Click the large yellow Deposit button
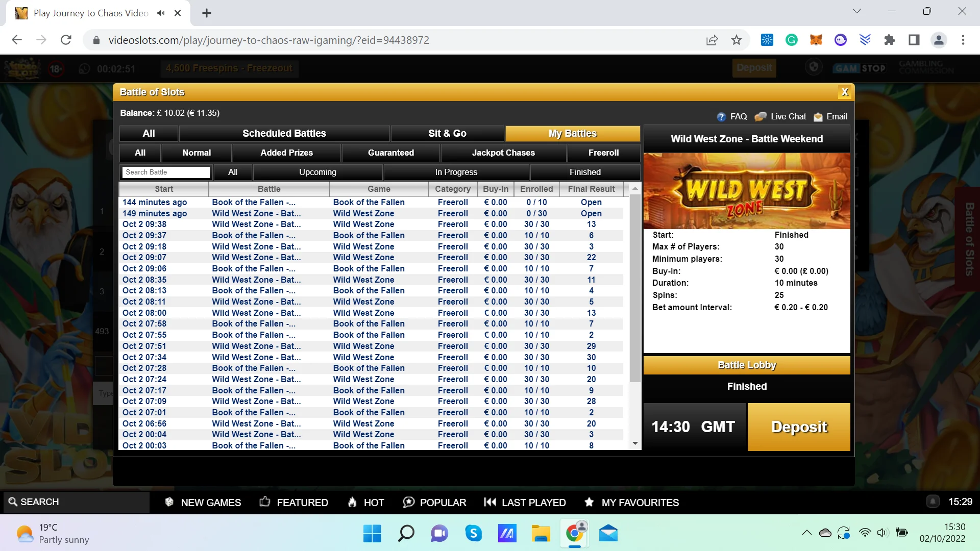980x551 pixels. click(799, 427)
